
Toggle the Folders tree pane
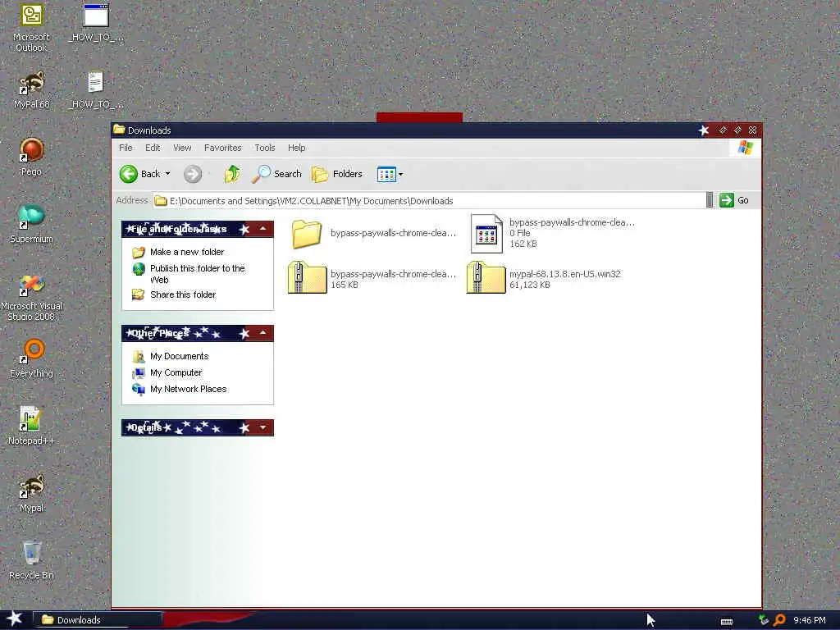coord(337,174)
